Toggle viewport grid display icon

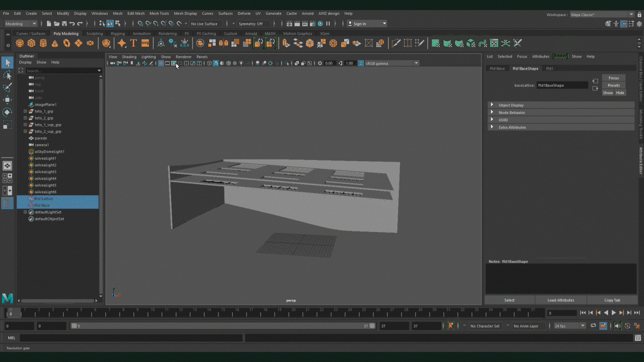point(161,63)
